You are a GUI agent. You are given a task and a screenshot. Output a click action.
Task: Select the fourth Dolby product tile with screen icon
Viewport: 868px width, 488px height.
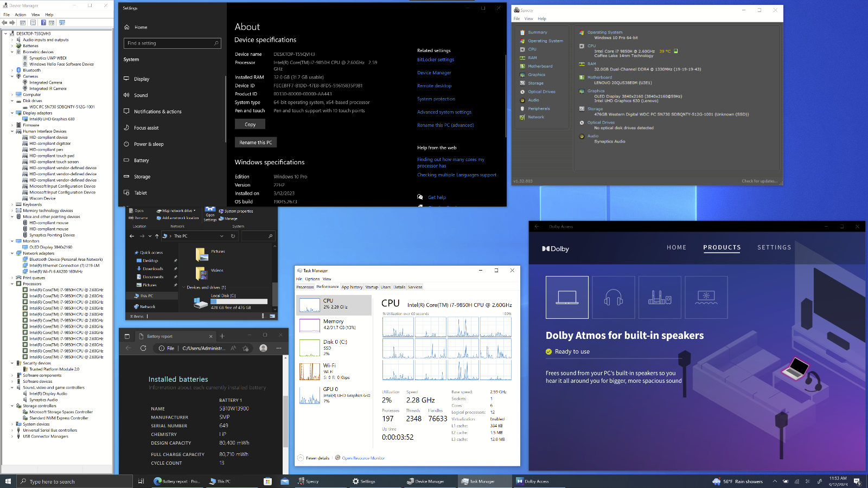point(706,297)
